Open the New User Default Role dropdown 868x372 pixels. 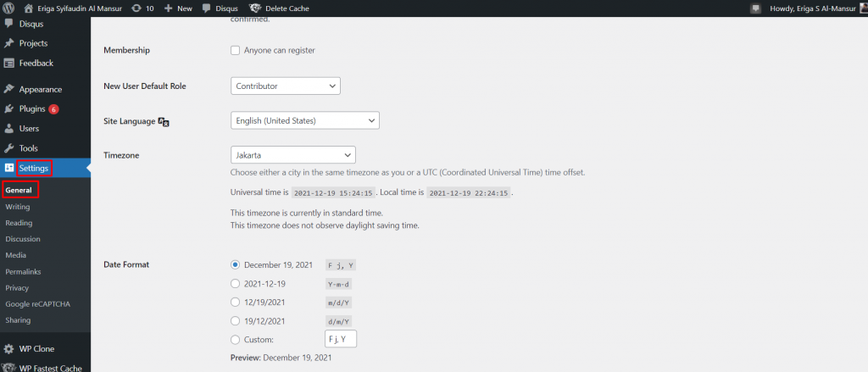(x=285, y=86)
